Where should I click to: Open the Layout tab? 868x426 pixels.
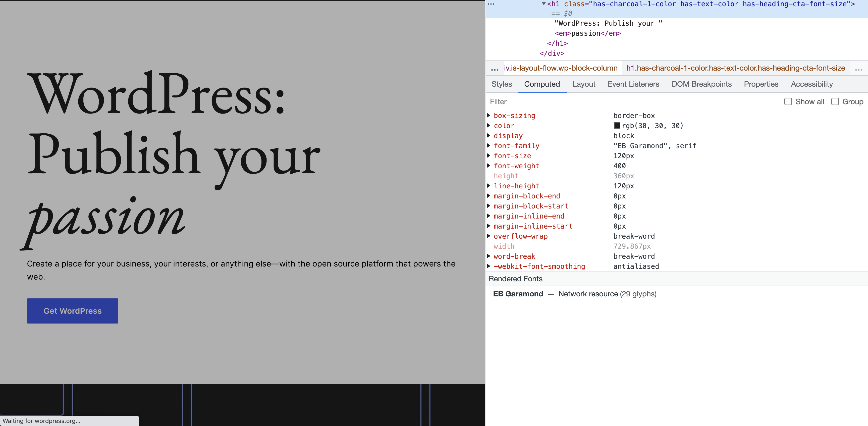tap(584, 84)
